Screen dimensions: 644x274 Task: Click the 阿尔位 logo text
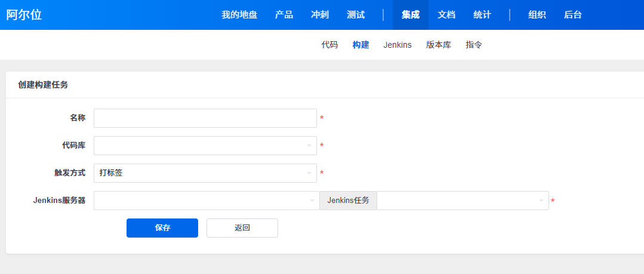tap(24, 15)
